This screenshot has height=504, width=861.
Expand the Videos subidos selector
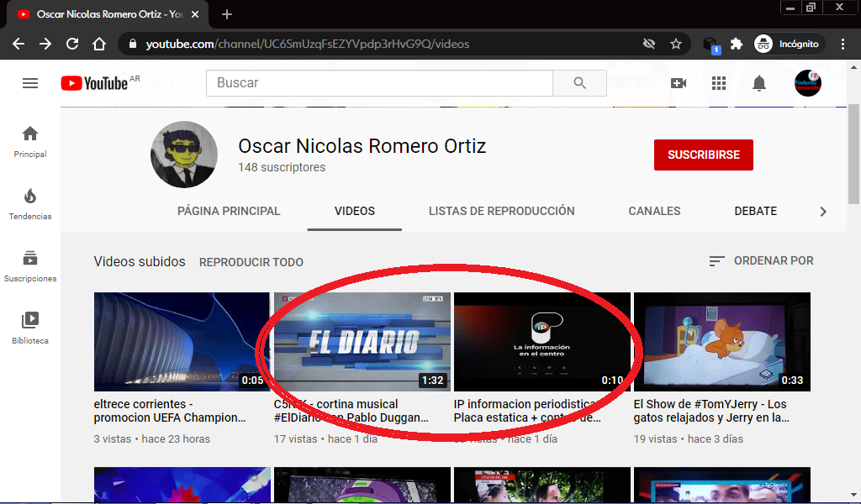[x=140, y=261]
